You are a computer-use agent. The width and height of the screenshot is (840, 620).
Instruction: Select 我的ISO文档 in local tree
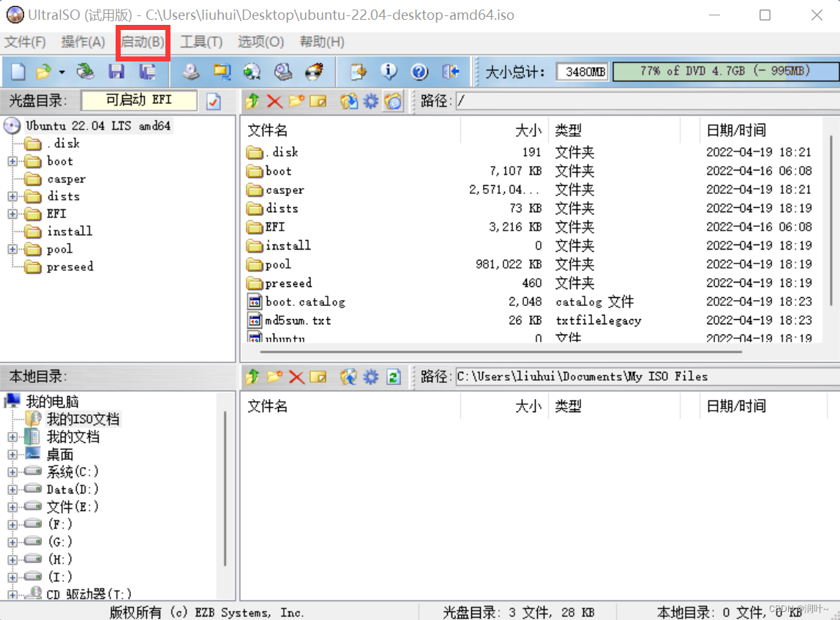[83, 419]
